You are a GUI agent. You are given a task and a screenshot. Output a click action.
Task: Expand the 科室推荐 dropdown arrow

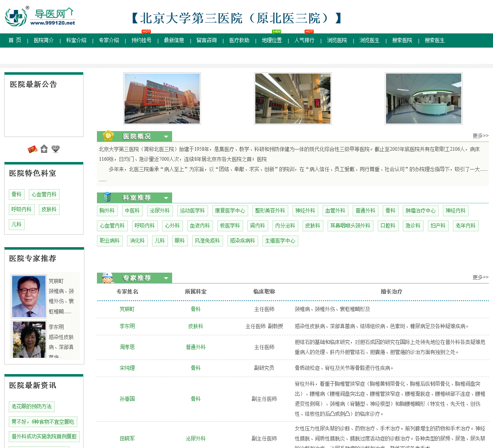pos(166,198)
